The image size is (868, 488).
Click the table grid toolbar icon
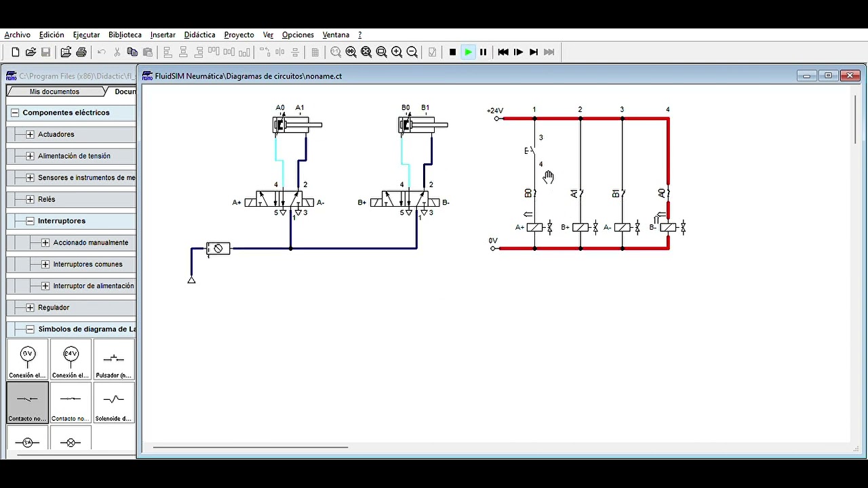[x=315, y=52]
